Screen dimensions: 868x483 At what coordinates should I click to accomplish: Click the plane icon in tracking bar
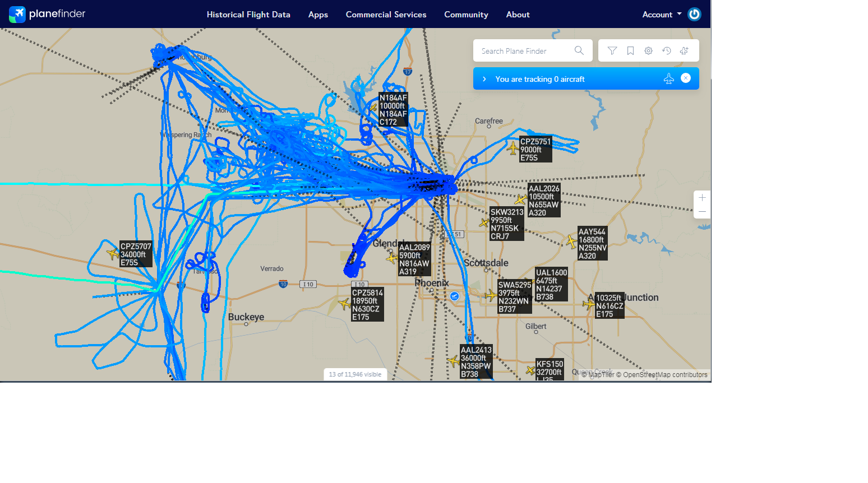tap(669, 79)
